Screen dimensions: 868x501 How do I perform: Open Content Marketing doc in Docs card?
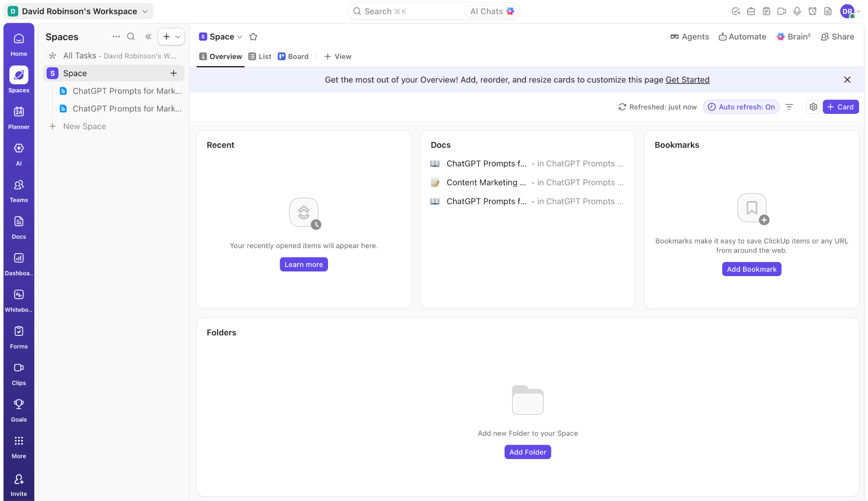[x=527, y=183]
